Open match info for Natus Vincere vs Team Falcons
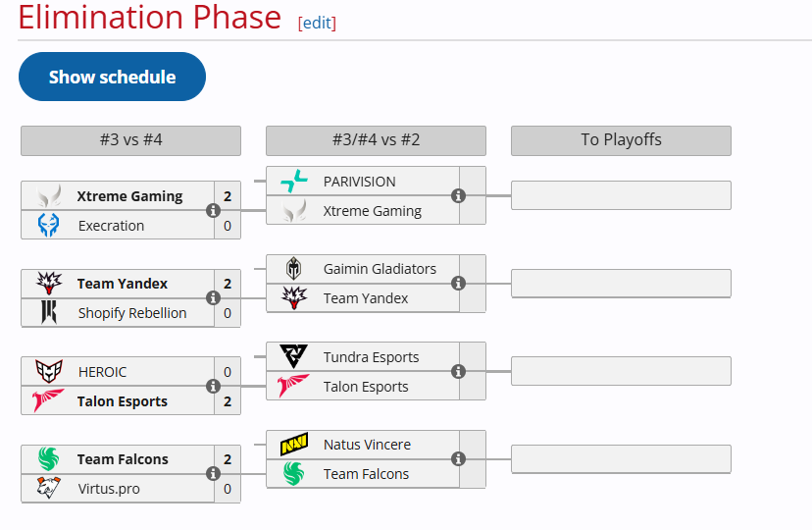The height and width of the screenshot is (530, 812). (458, 459)
